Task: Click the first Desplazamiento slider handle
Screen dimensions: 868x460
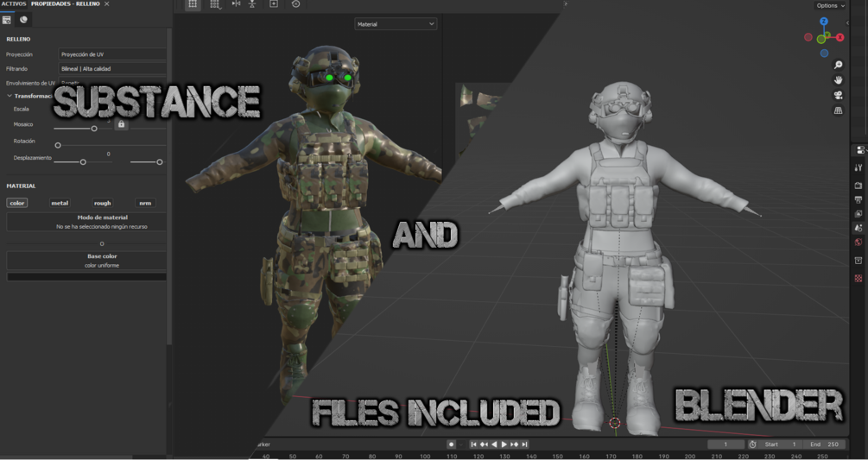Action: click(x=83, y=162)
